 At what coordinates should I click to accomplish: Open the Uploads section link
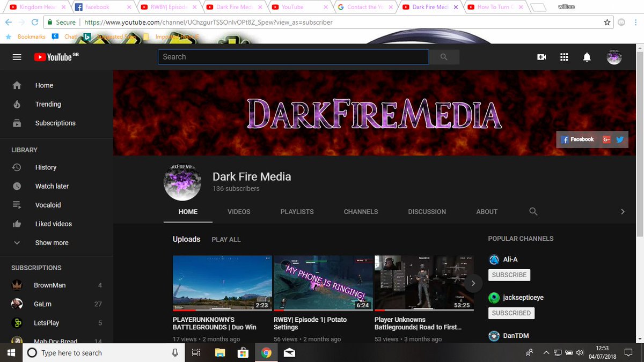186,239
